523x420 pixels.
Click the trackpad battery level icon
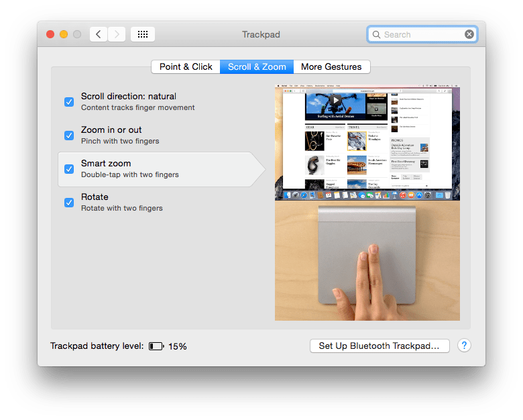pyautogui.click(x=156, y=346)
